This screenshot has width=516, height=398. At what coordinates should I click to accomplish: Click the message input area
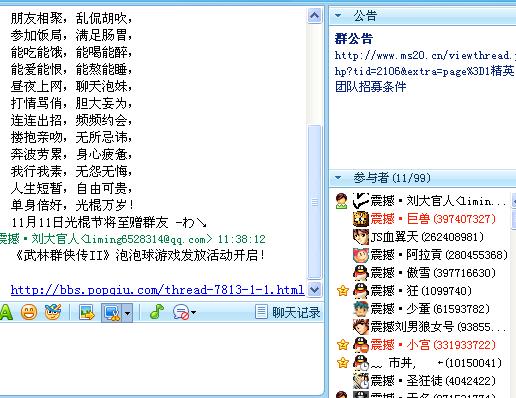click(x=162, y=358)
